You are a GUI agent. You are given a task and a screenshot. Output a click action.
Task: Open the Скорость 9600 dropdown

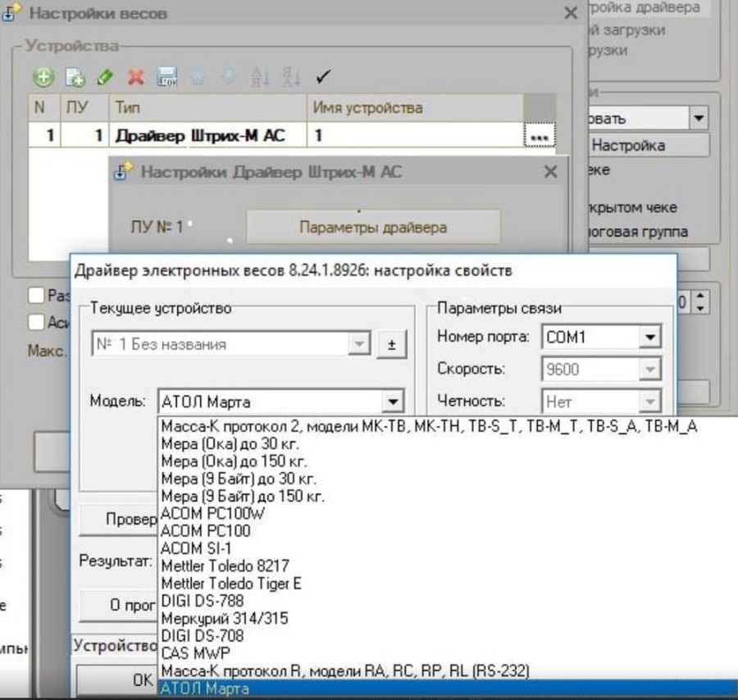(x=650, y=370)
